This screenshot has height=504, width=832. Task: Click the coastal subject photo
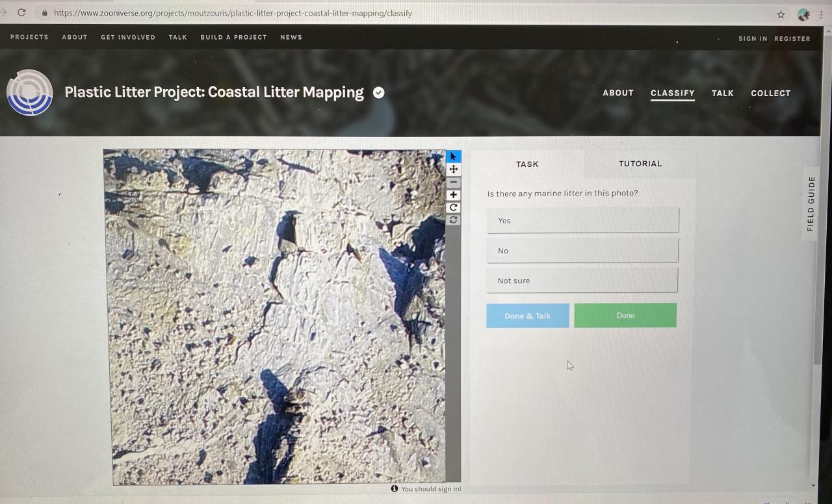(x=276, y=317)
